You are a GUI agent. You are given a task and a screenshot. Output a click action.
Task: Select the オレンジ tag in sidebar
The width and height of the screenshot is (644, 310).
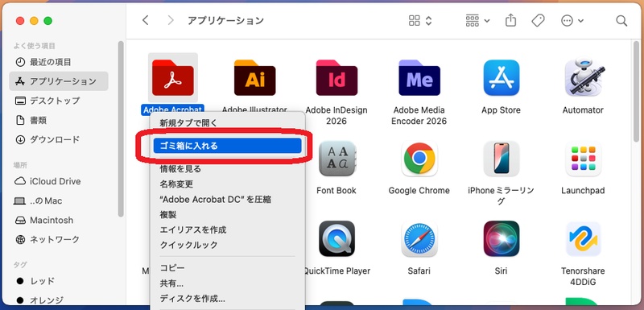[59, 300]
